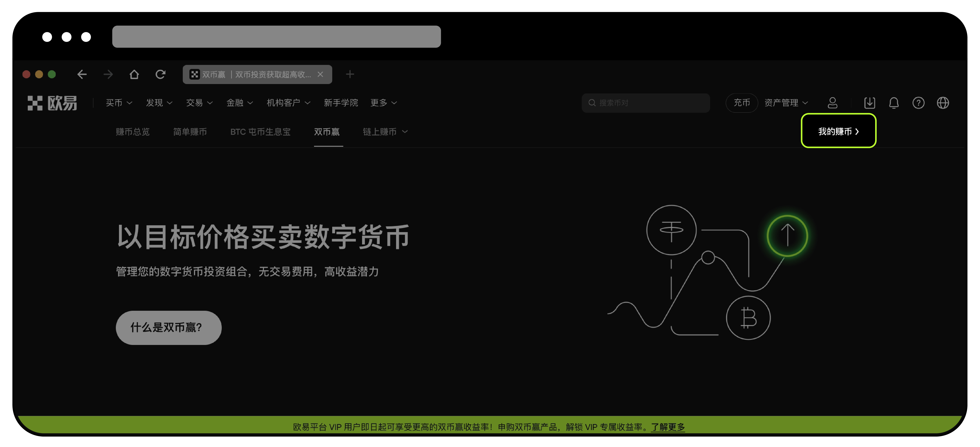
Task: Select the 新手学院 menu item
Action: 341,103
